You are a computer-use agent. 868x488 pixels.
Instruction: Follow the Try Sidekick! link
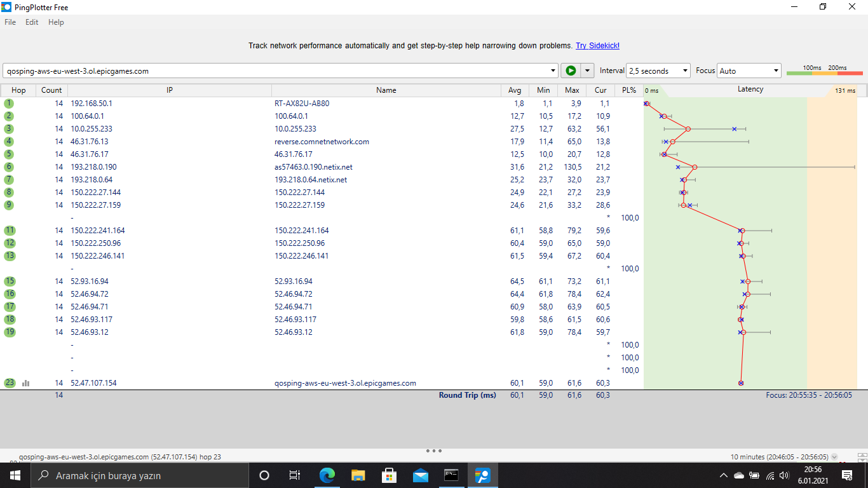(x=597, y=46)
